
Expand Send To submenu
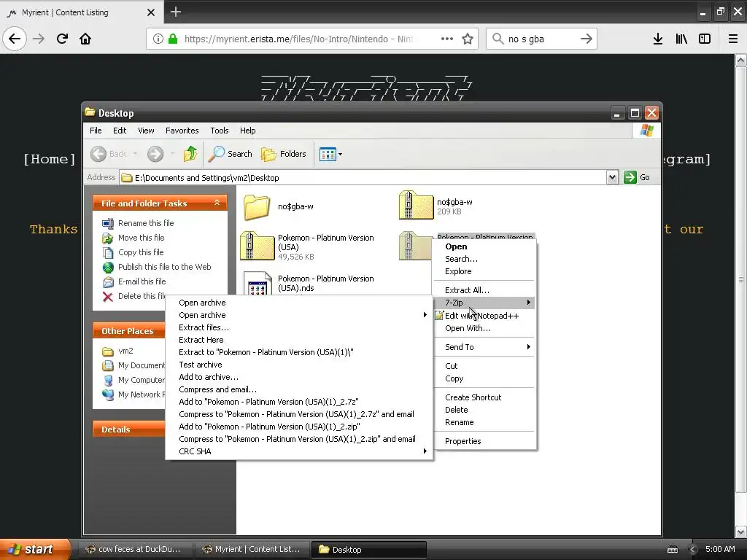coord(484,347)
